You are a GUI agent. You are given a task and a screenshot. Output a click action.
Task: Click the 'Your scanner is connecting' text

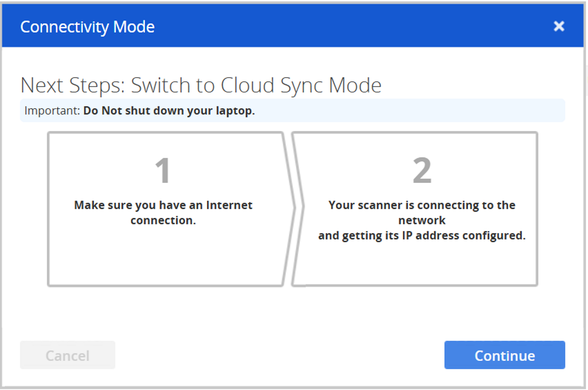[421, 205]
